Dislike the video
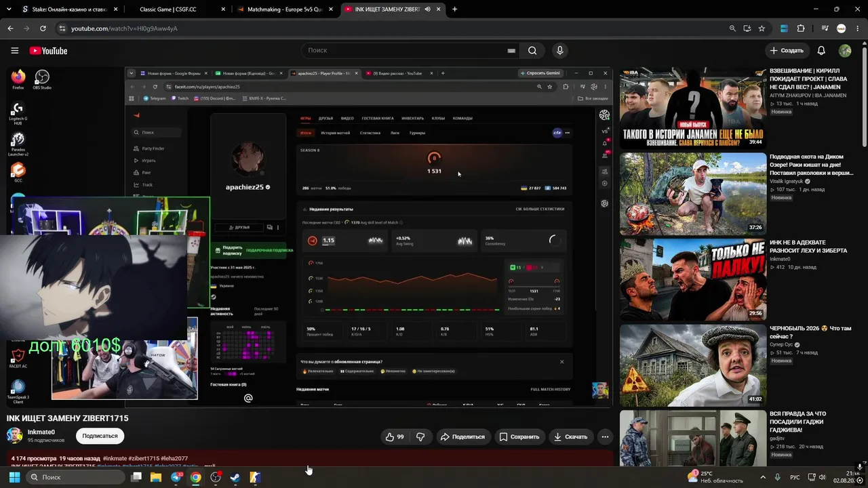This screenshot has width=868, height=488. [x=420, y=437]
